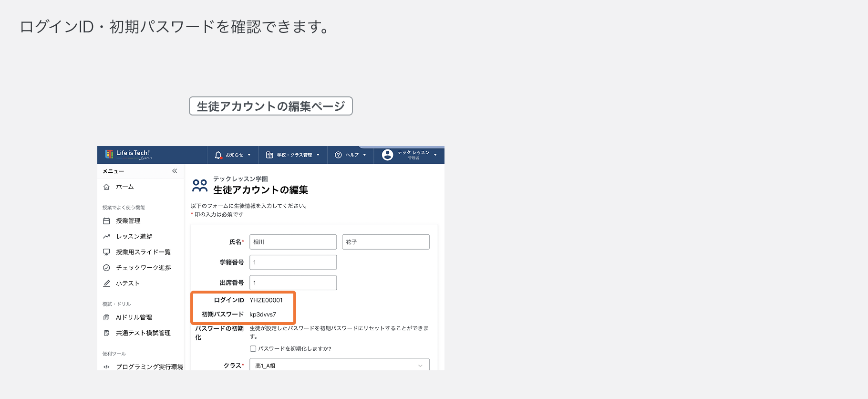Click the お知らせ label in header
The height and width of the screenshot is (399, 868).
(x=235, y=155)
